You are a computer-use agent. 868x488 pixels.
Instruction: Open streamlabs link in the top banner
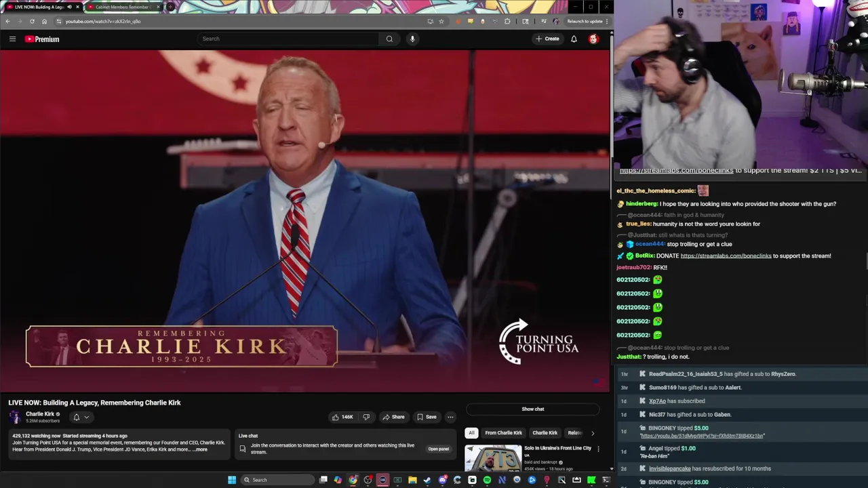click(676, 171)
